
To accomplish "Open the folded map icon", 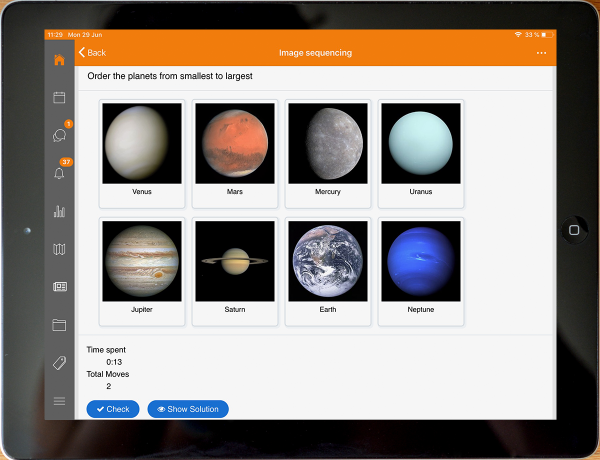I will click(59, 249).
